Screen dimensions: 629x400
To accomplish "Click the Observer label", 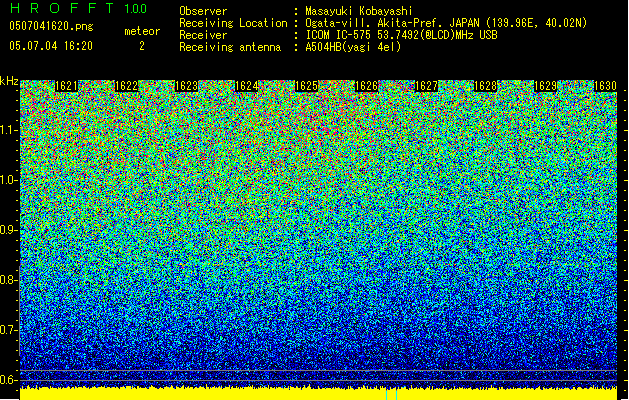I will coord(203,11).
